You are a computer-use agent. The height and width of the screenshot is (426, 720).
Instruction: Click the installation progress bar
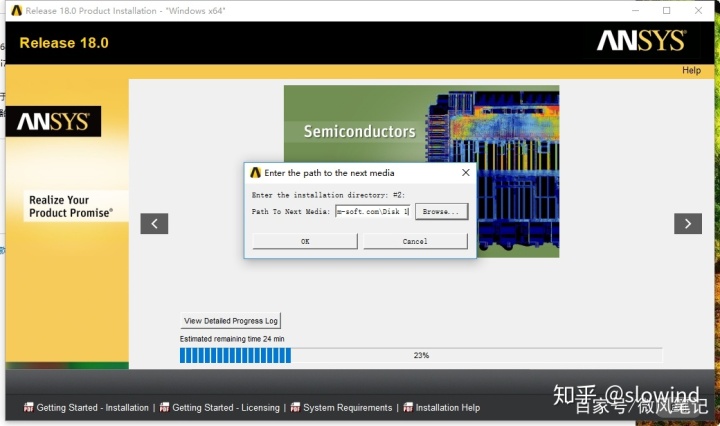(x=421, y=355)
